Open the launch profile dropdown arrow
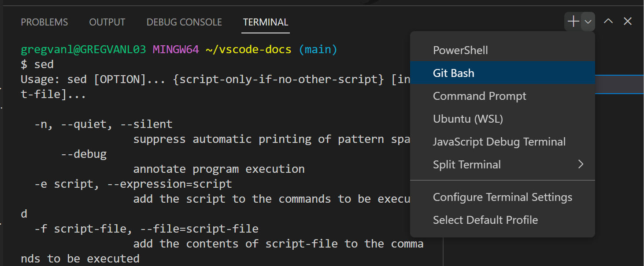The width and height of the screenshot is (644, 266). (x=587, y=21)
